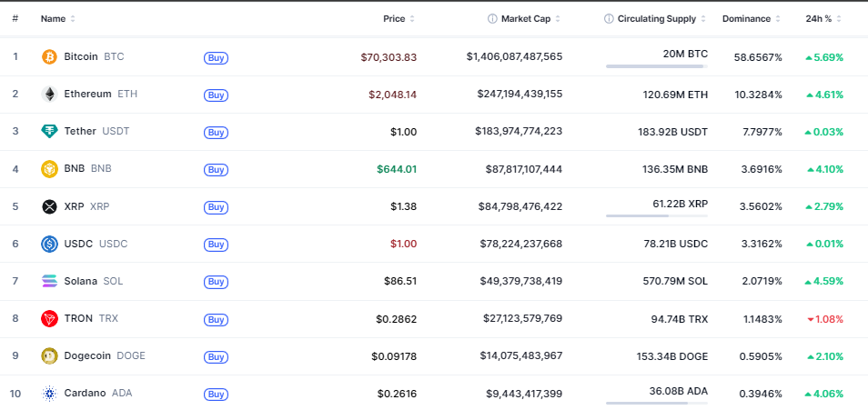868x410 pixels.
Task: Click Bitcoin's circulating supply progress bar
Action: click(656, 66)
